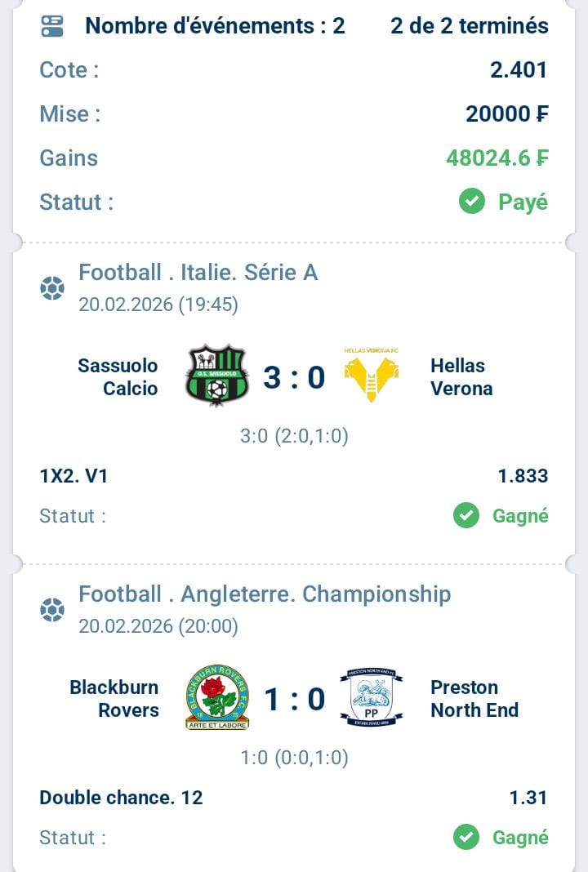The image size is (588, 872).
Task: Click the Blackburn Rovers club crest
Action: click(216, 697)
